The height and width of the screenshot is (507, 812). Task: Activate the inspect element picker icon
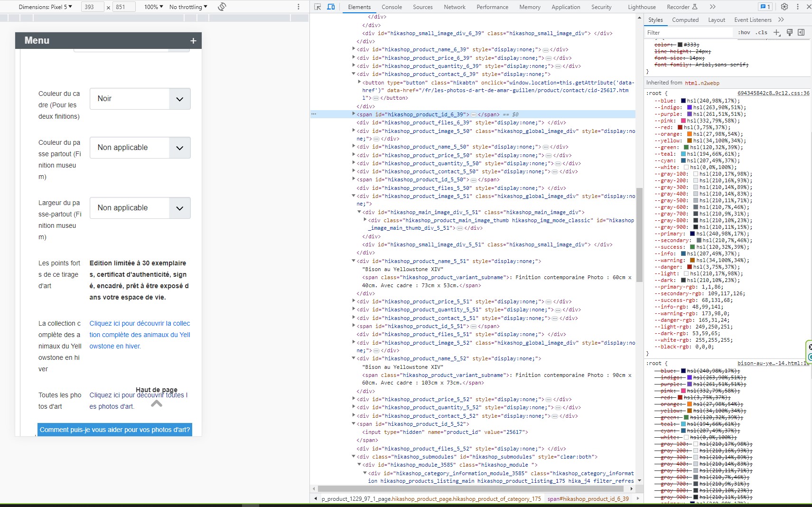pos(317,7)
